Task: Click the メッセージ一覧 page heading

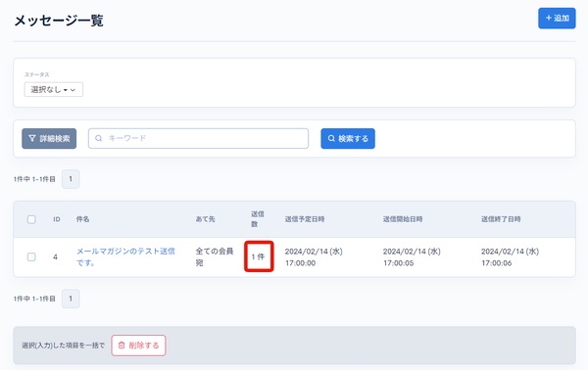Action: [59, 20]
